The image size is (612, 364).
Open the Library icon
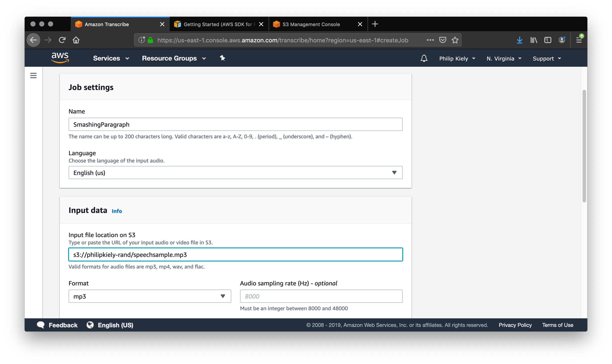[534, 40]
